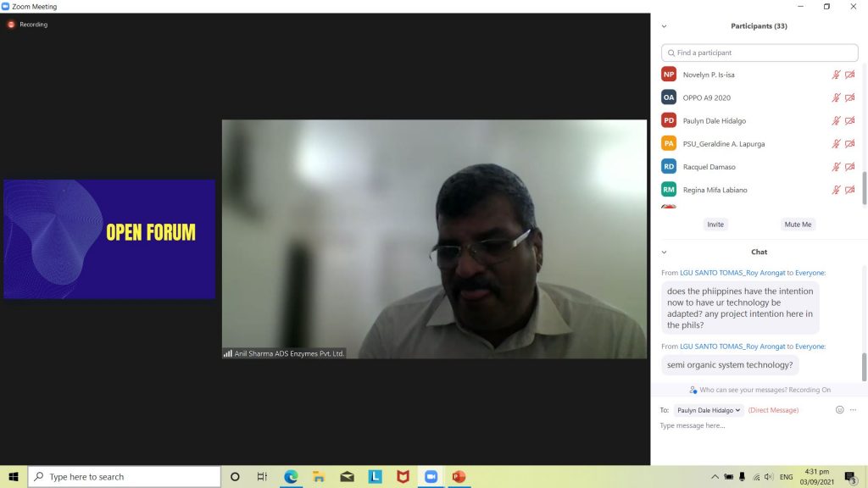Viewport: 868px width, 488px height.
Task: Open chat more options ellipsis
Action: point(853,410)
